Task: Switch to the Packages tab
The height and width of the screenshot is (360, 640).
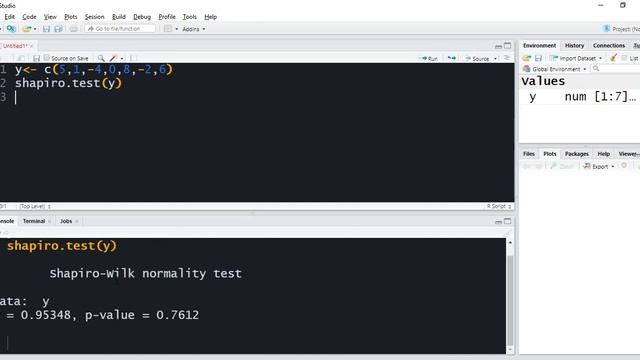Action: click(x=576, y=154)
